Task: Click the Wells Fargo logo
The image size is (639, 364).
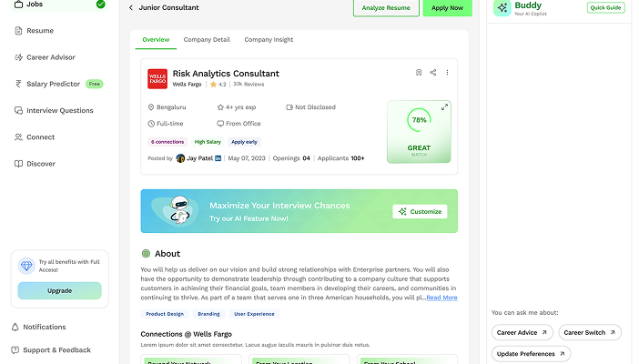Action: click(157, 78)
